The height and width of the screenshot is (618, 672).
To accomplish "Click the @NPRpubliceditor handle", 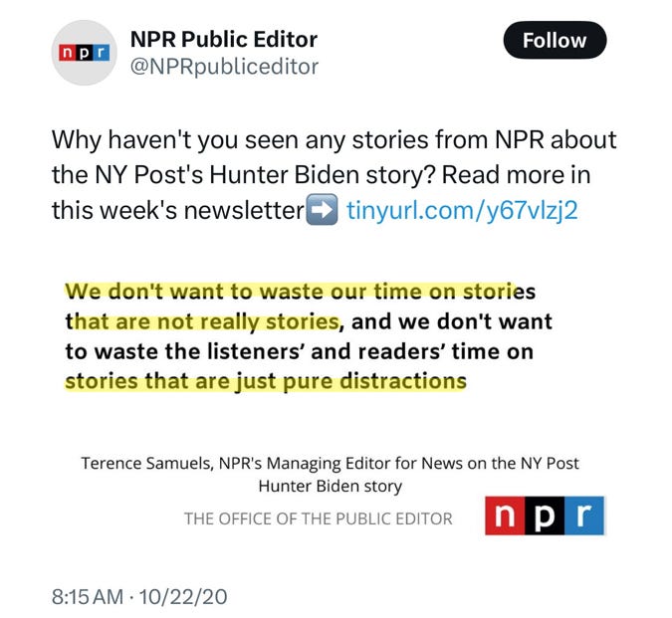I will tap(224, 68).
